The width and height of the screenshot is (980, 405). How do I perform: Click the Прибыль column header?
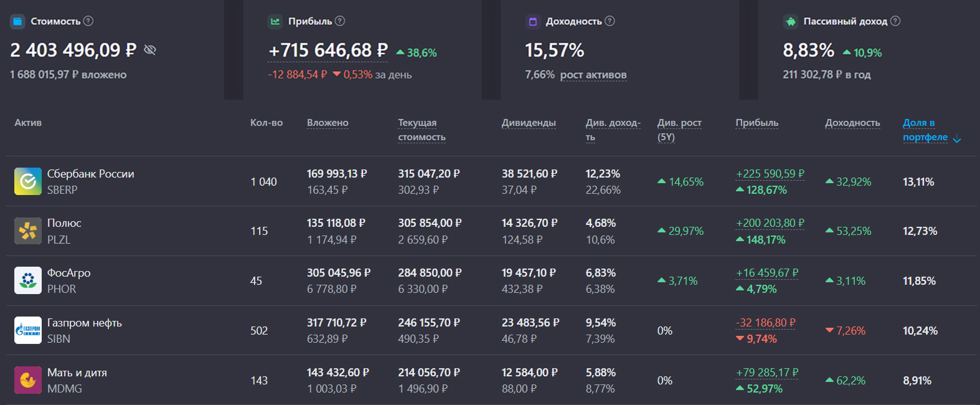point(756,123)
